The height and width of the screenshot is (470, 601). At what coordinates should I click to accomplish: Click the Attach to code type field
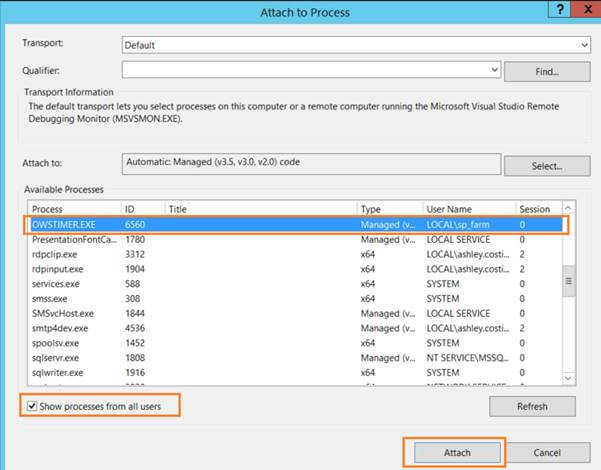tap(311, 164)
